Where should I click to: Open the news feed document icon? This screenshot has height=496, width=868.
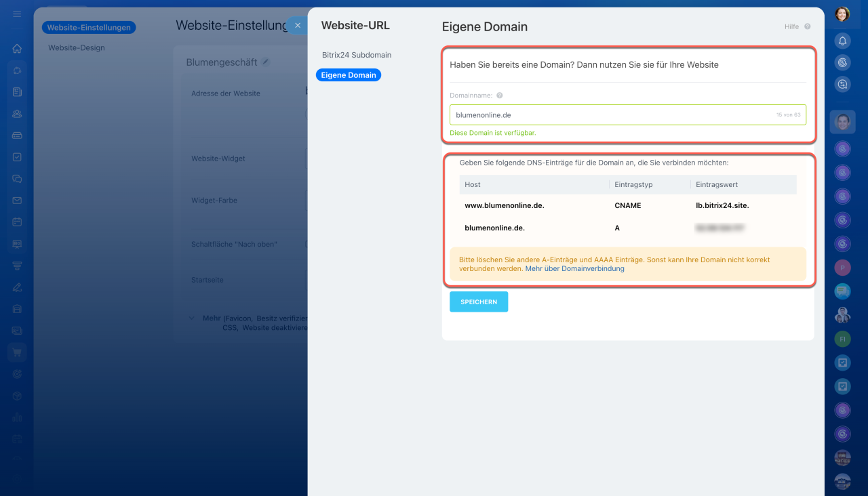click(x=17, y=92)
